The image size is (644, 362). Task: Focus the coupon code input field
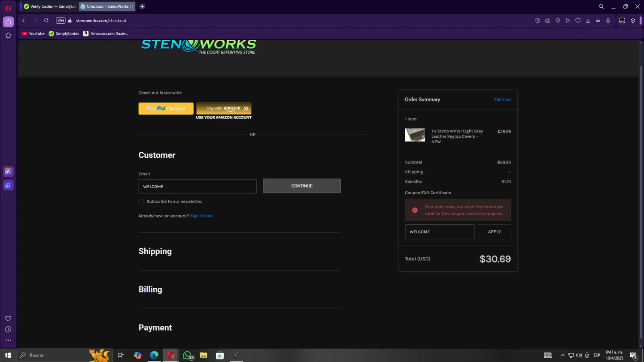tap(440, 232)
